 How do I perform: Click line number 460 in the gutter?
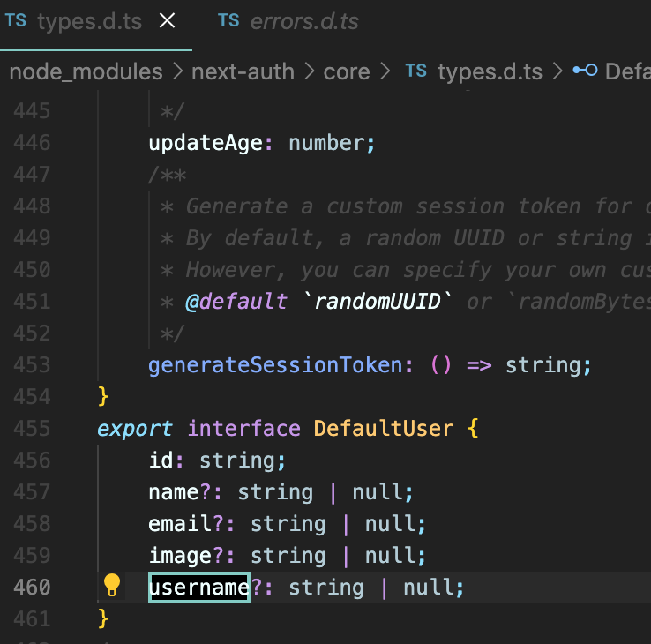coord(32,588)
